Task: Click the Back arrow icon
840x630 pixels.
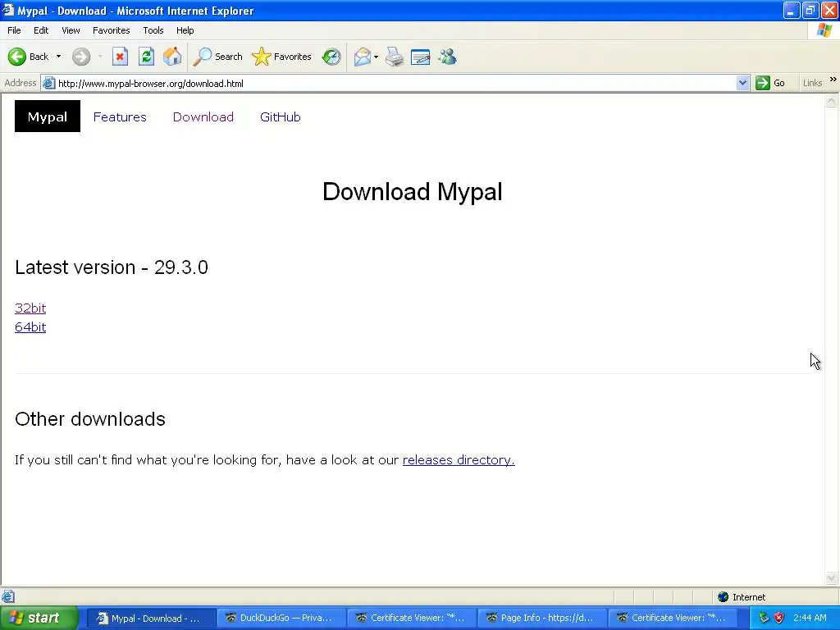Action: click(17, 57)
